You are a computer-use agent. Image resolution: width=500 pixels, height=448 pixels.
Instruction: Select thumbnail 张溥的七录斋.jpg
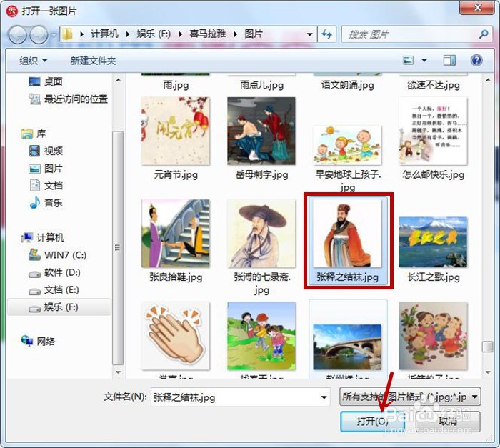coord(261,233)
